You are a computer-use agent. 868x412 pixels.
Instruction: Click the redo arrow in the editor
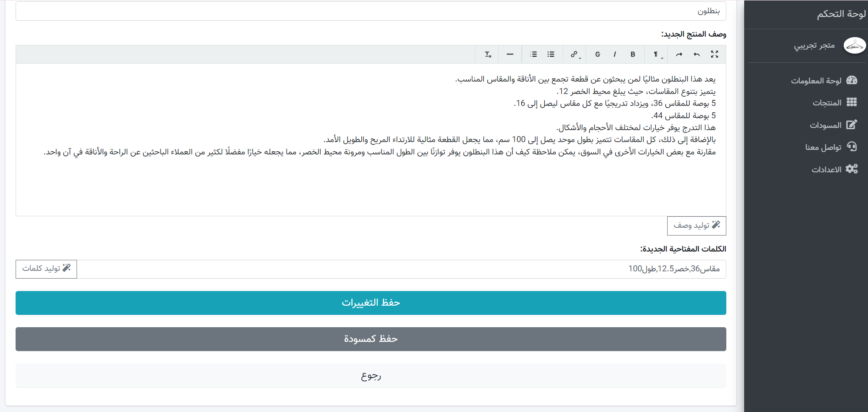(x=679, y=55)
